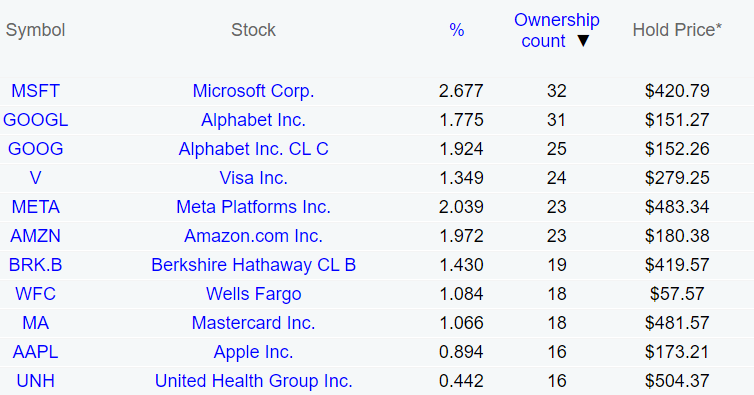This screenshot has width=754, height=395.
Task: Click the UNH ticker symbol
Action: 36,381
